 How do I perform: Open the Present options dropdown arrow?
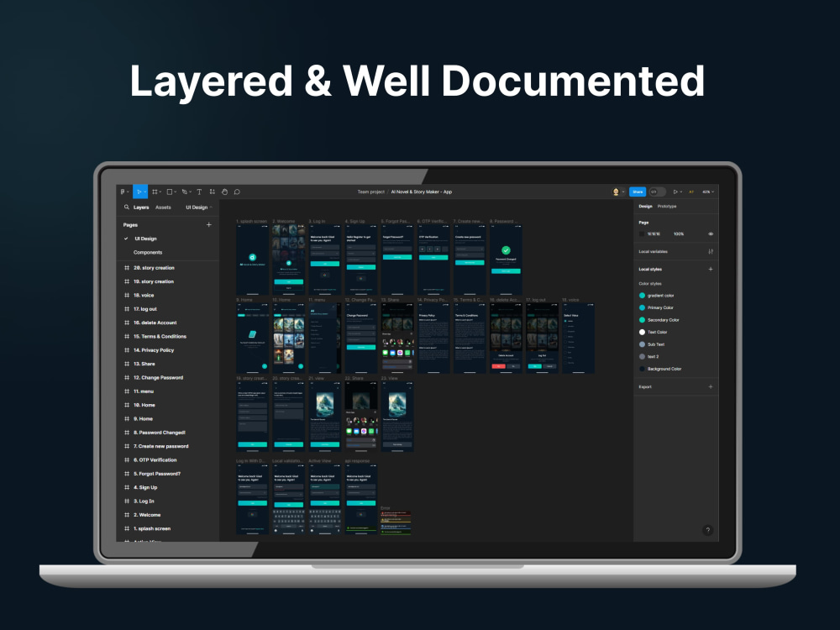click(681, 192)
